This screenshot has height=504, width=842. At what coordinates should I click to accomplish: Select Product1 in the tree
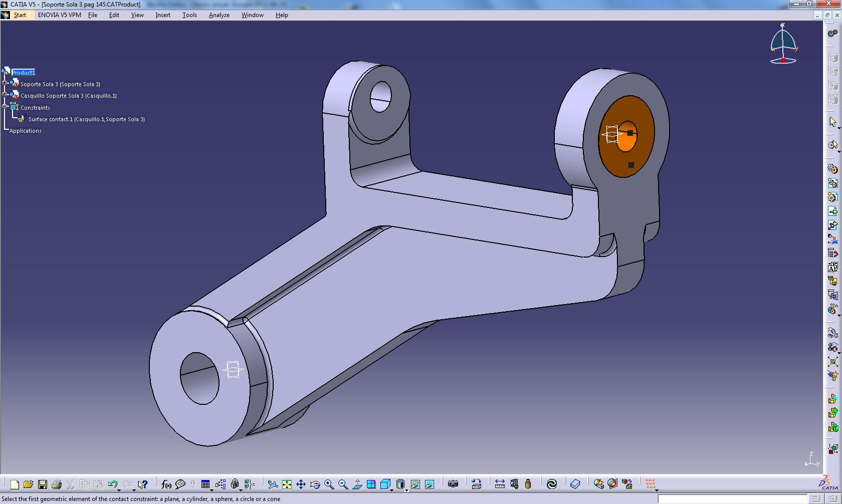tap(23, 73)
